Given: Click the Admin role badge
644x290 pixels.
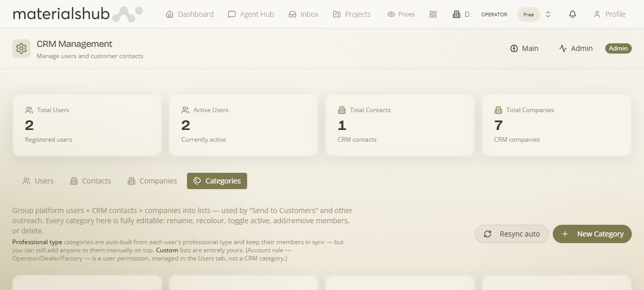Looking at the screenshot, I should (619, 48).
